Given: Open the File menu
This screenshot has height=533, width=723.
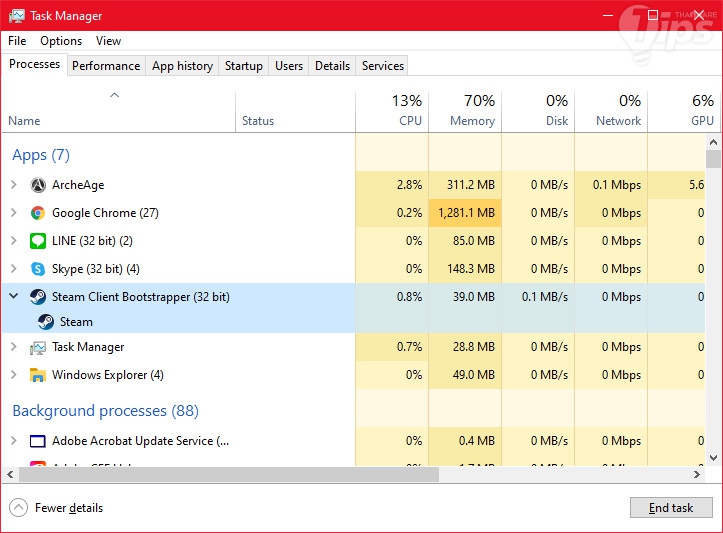Looking at the screenshot, I should pyautogui.click(x=17, y=41).
